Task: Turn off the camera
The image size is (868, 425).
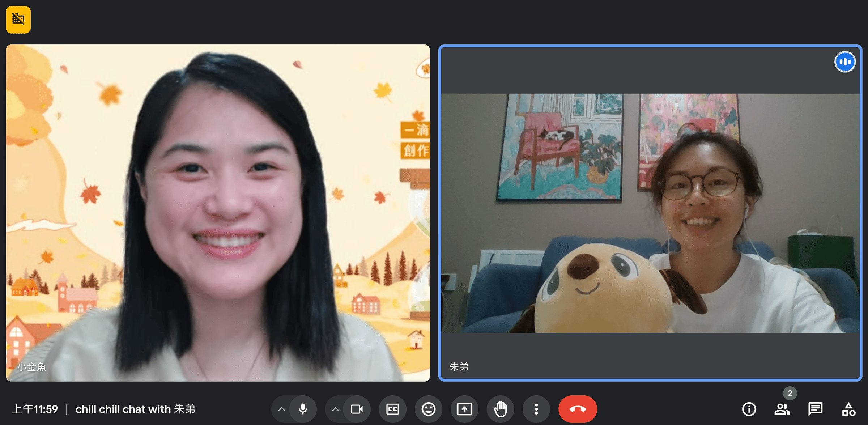Action: pos(357,409)
